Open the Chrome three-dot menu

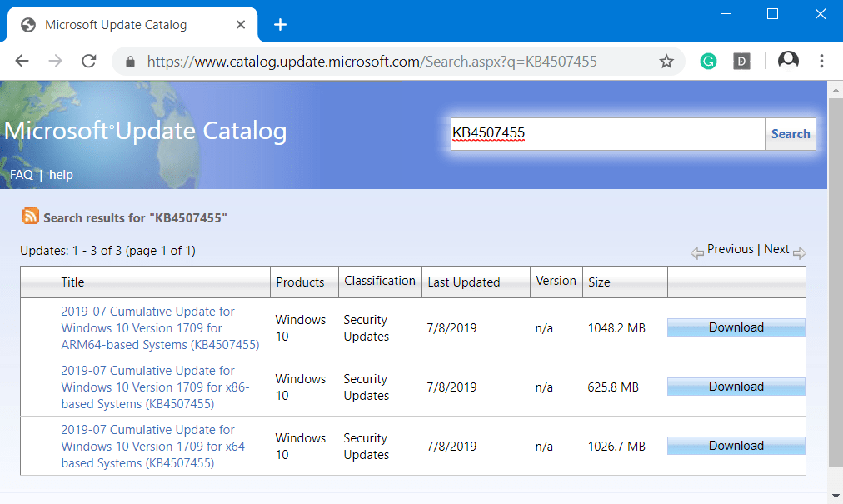click(x=821, y=61)
